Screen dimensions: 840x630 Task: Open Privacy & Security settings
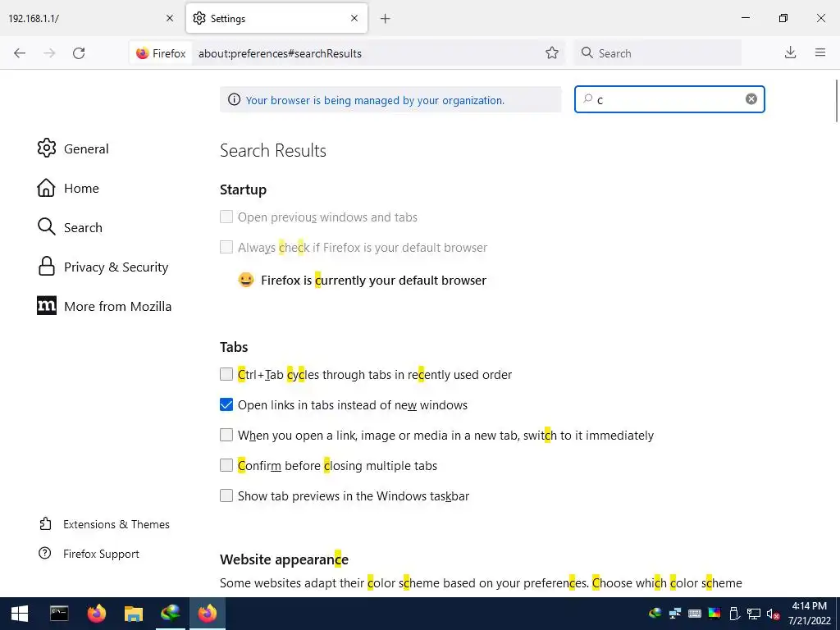point(103,267)
